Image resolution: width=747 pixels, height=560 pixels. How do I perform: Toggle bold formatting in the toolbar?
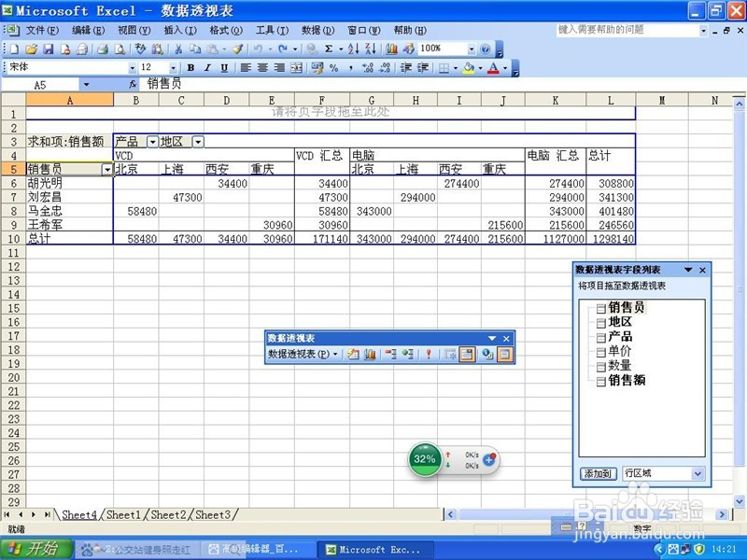190,67
